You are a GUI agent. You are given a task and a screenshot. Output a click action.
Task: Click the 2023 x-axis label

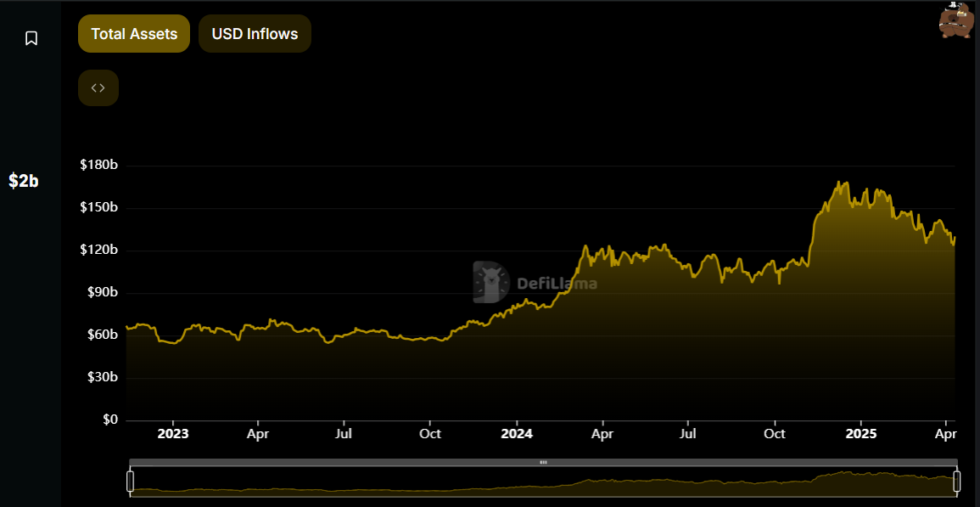click(172, 434)
